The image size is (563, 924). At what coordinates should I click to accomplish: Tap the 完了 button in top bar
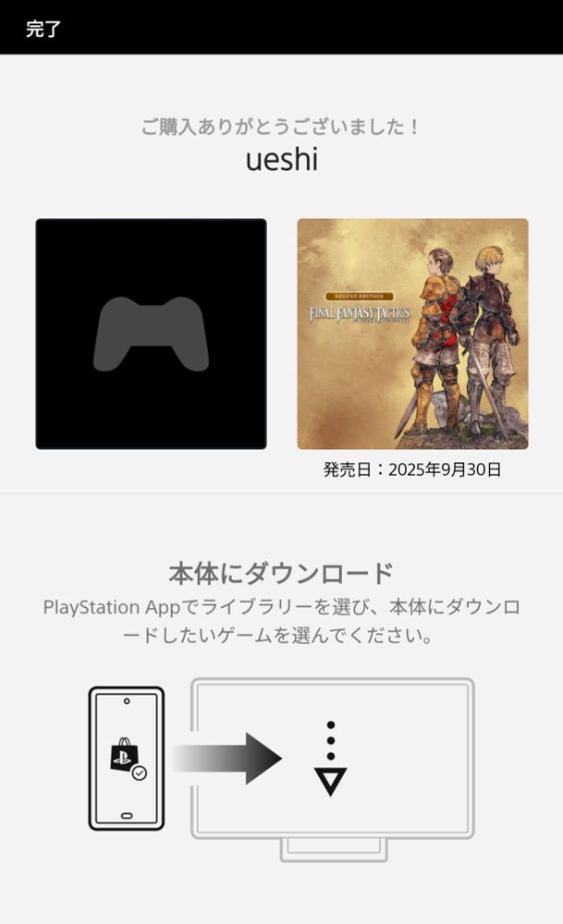(x=43, y=29)
